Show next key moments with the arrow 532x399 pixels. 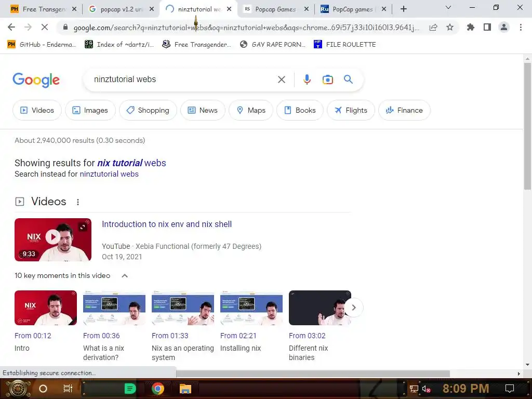(x=353, y=308)
